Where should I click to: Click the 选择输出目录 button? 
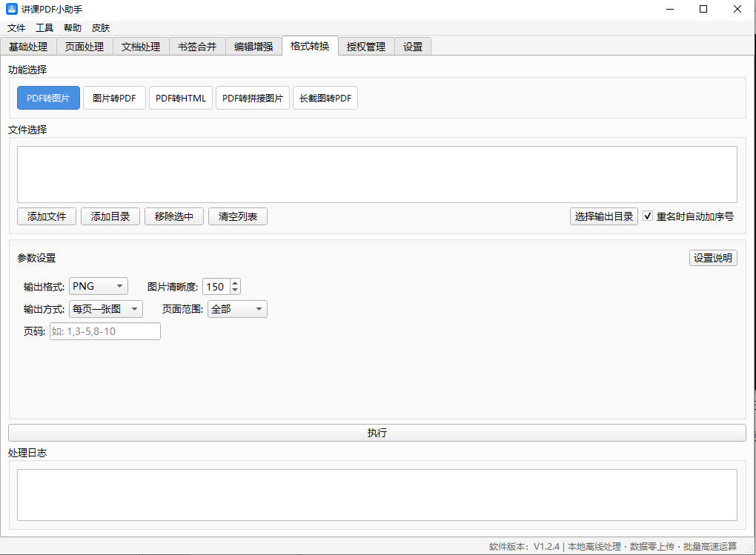603,216
